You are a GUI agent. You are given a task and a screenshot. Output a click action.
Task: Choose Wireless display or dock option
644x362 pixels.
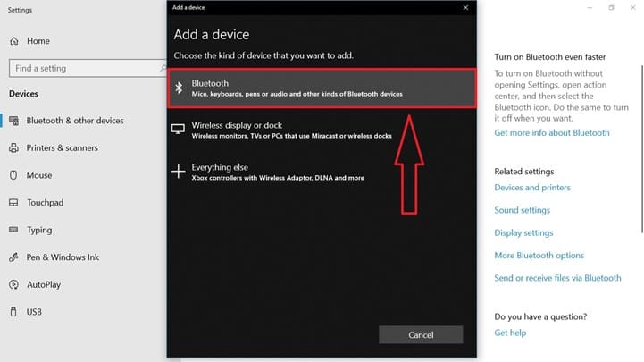(322, 130)
